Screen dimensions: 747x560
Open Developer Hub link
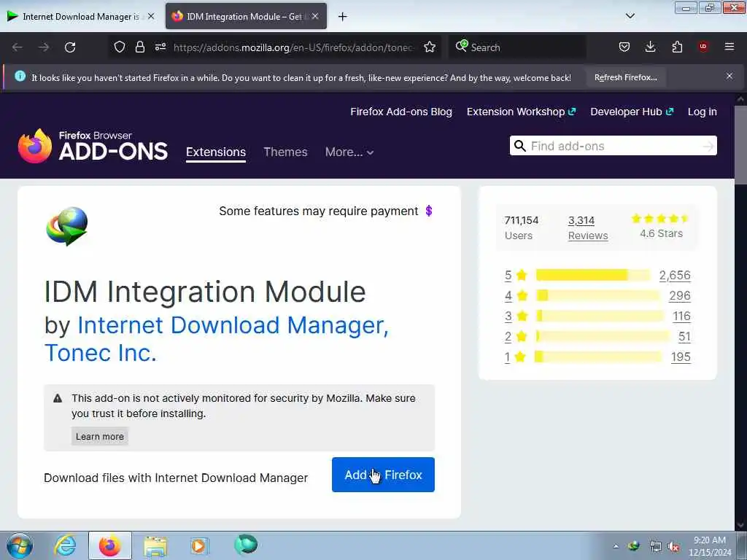(632, 112)
